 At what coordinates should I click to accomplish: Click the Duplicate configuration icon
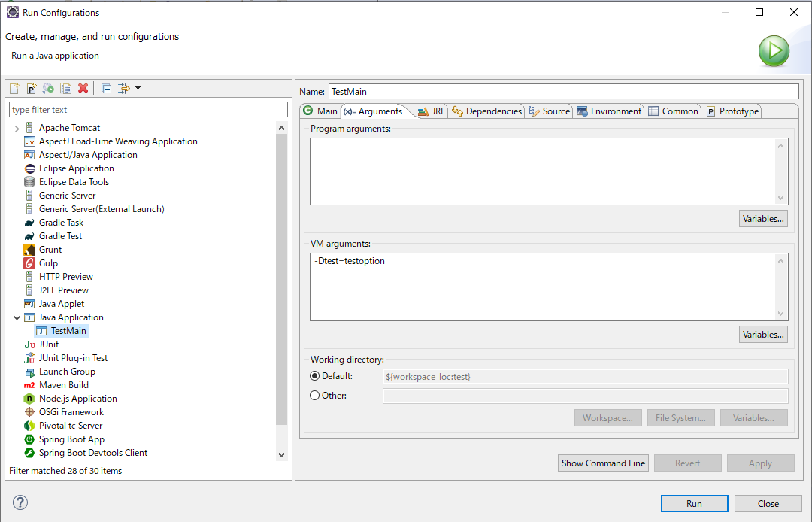(66, 89)
